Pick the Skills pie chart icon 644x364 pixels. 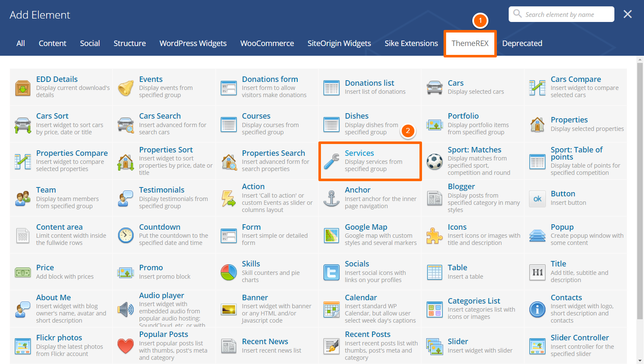coord(229,272)
